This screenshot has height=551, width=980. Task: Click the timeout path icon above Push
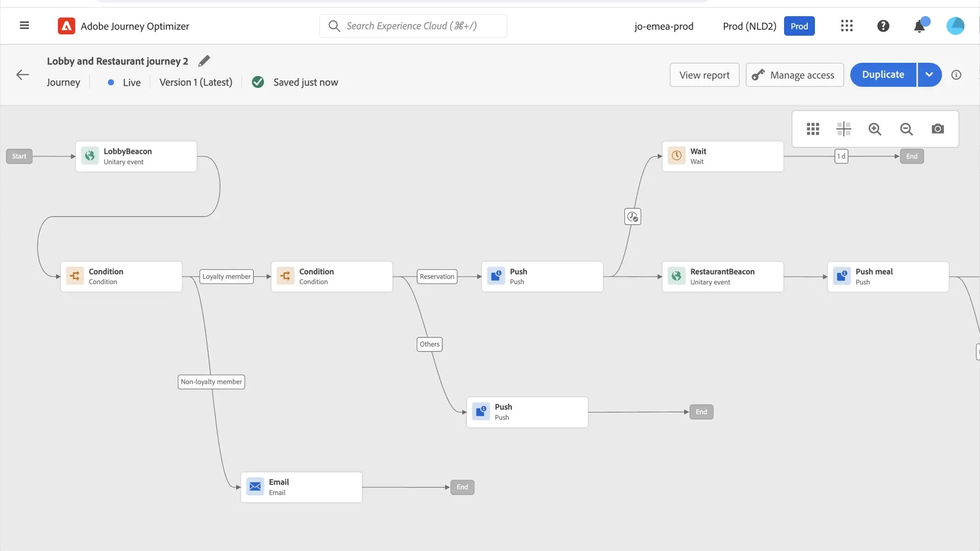coord(633,216)
